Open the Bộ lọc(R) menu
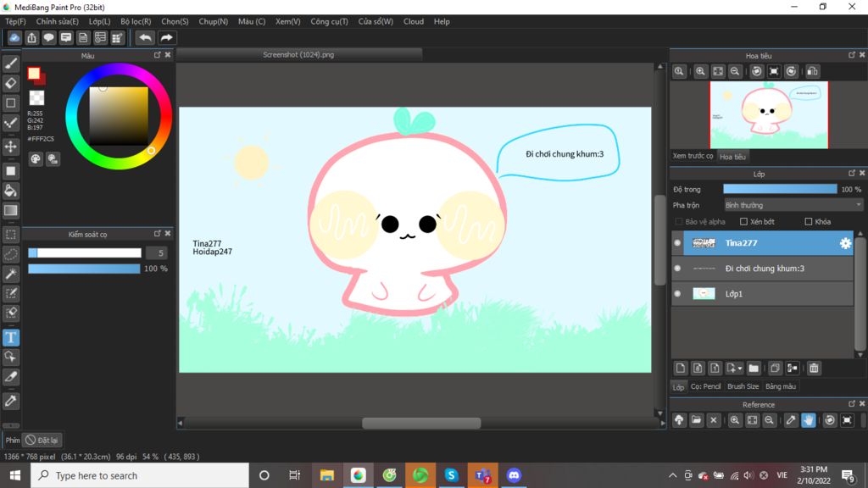This screenshot has height=488, width=868. pos(136,21)
